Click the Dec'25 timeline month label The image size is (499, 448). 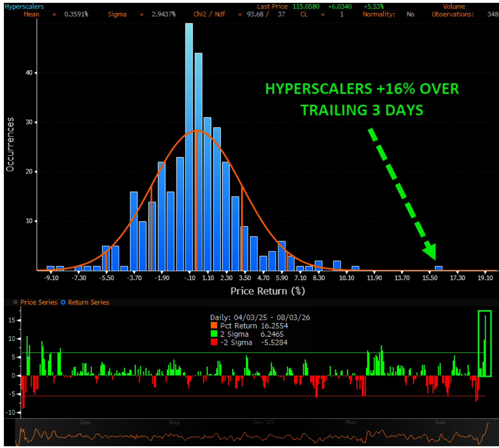pyautogui.click(x=263, y=422)
